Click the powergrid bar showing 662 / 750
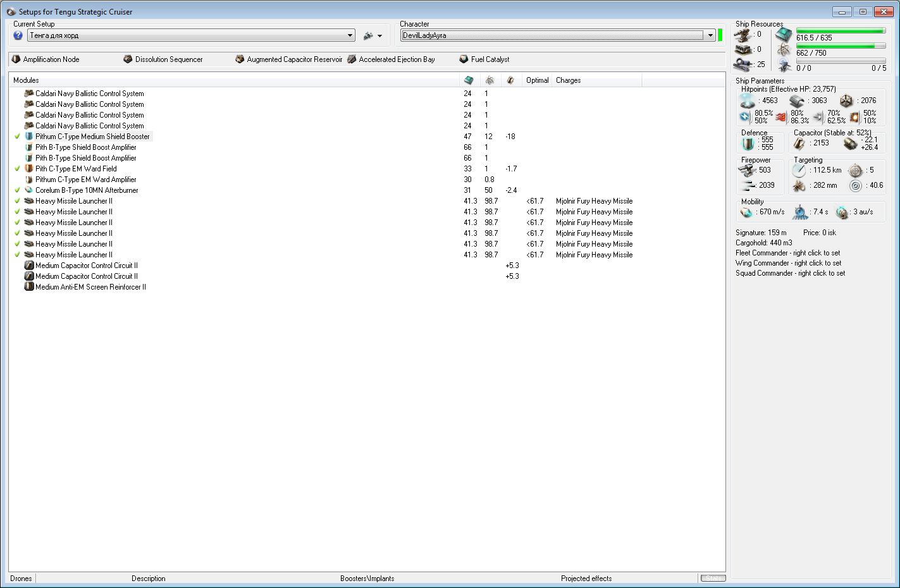This screenshot has width=900, height=588. pos(841,46)
